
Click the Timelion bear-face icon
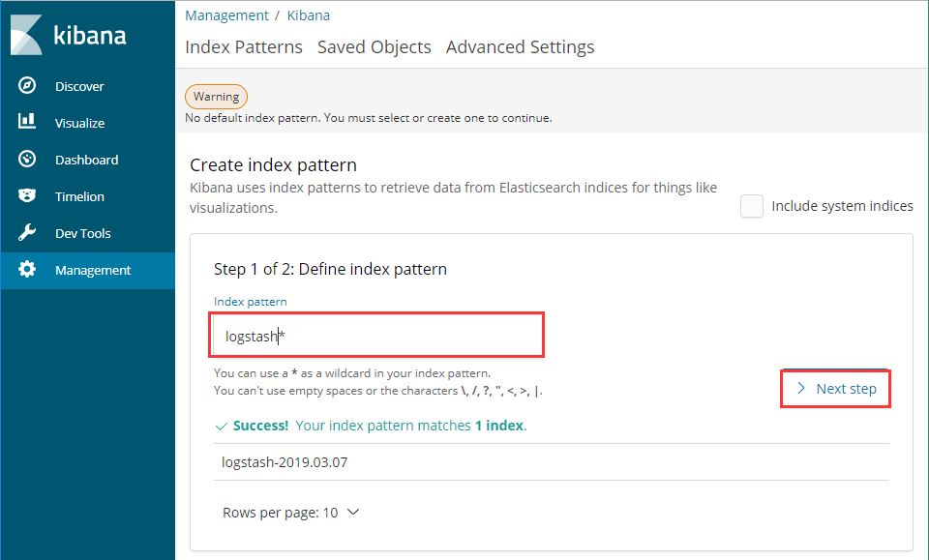pyautogui.click(x=27, y=195)
